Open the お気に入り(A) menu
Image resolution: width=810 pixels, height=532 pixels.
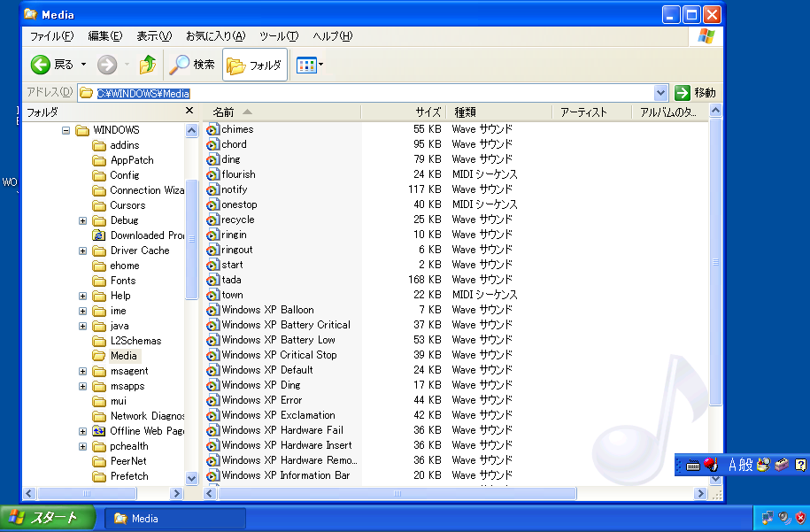click(215, 36)
